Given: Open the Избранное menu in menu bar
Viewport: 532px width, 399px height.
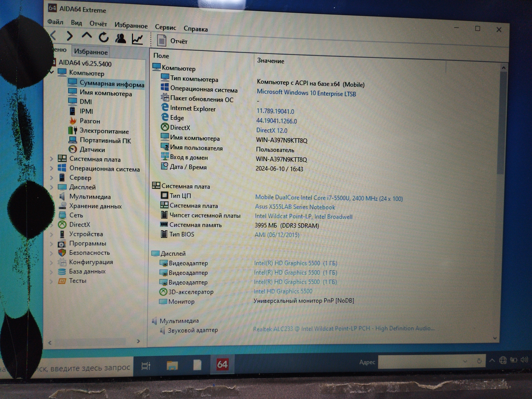Looking at the screenshot, I should point(131,25).
